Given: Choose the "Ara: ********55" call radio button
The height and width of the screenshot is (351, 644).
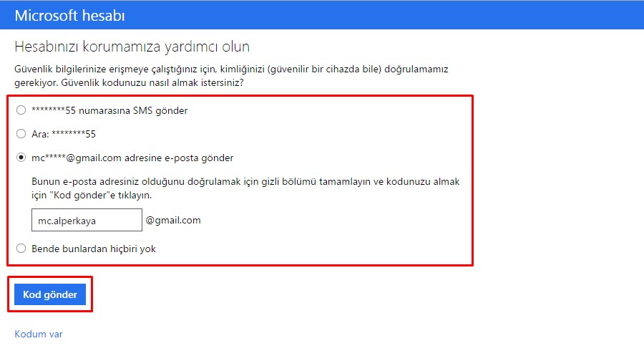Looking at the screenshot, I should coord(21,134).
